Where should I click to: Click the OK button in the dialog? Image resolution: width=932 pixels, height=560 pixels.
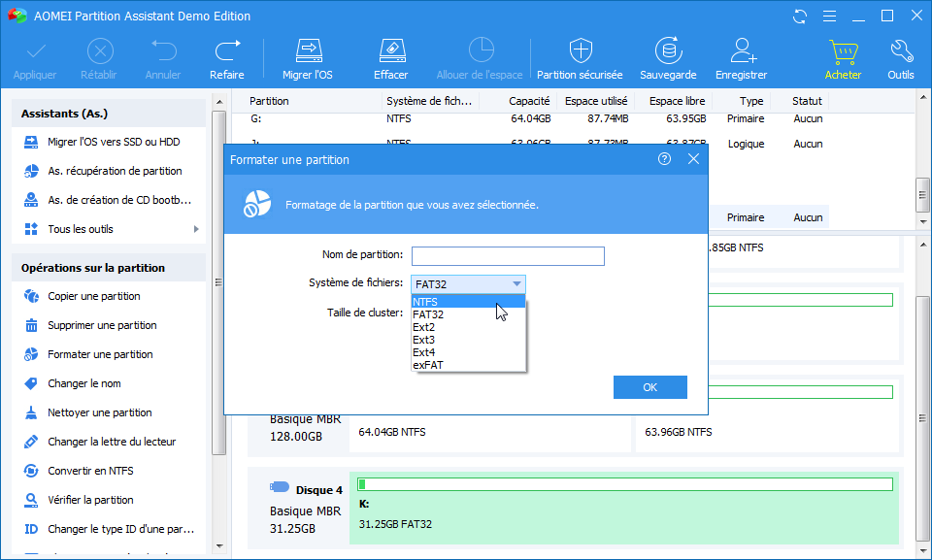[x=650, y=387]
